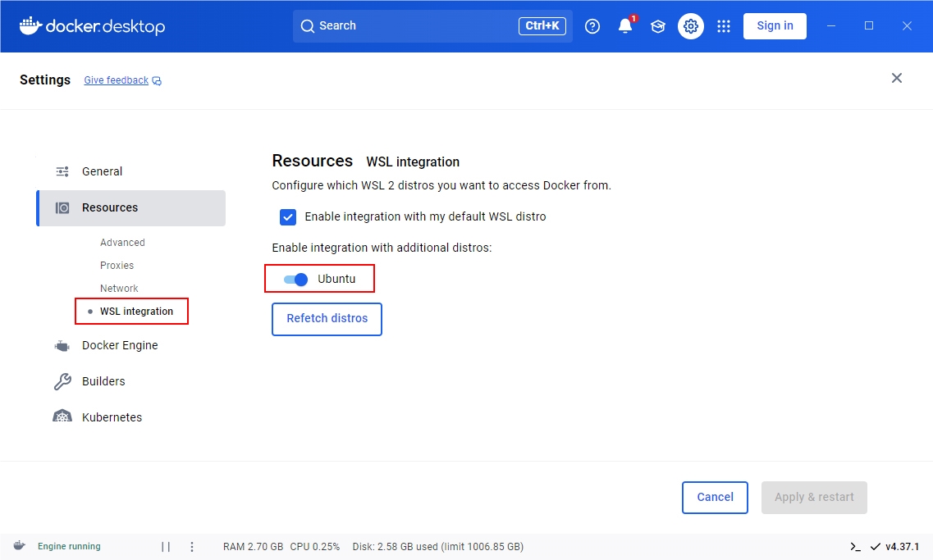Click the RAM 2.70 GB status text

253,546
